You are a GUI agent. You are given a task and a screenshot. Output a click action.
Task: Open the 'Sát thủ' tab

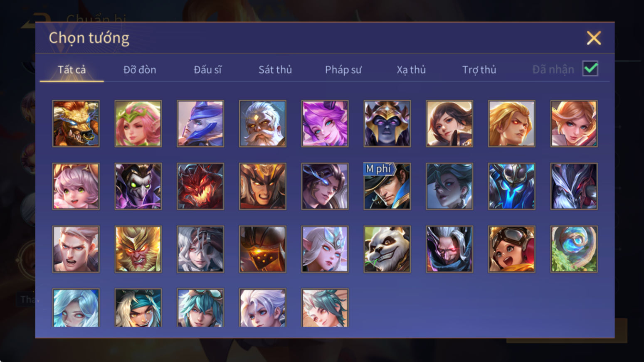[275, 69]
